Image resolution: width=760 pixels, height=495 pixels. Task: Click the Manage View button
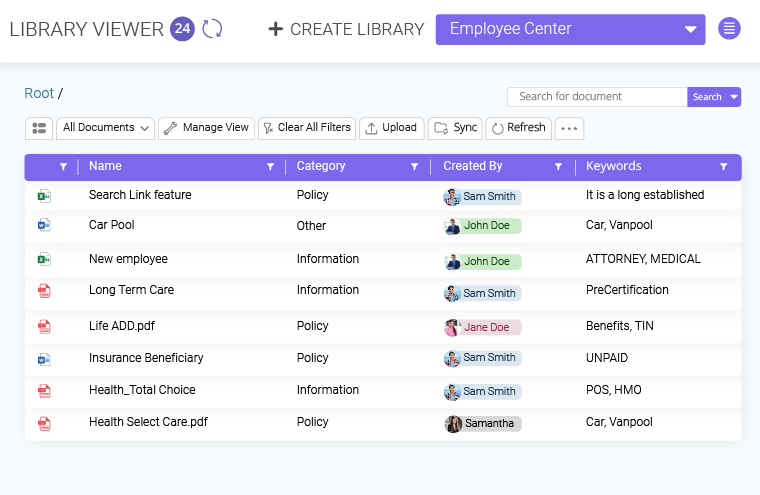(x=206, y=128)
